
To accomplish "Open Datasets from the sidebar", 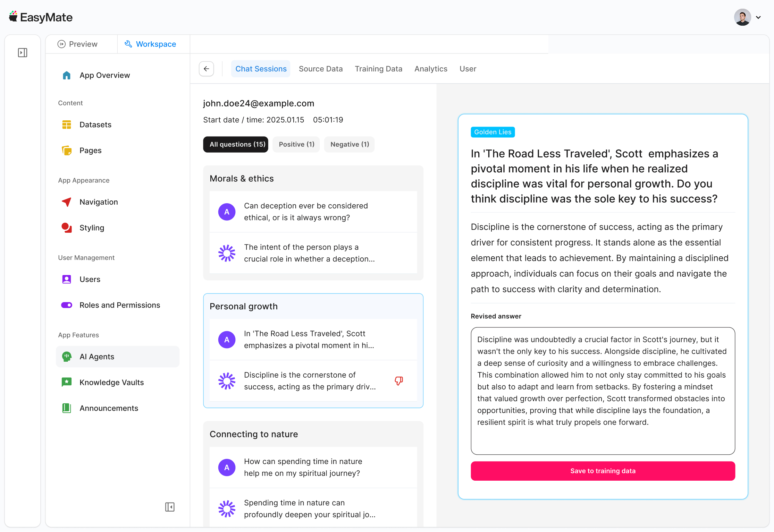I will coord(95,125).
